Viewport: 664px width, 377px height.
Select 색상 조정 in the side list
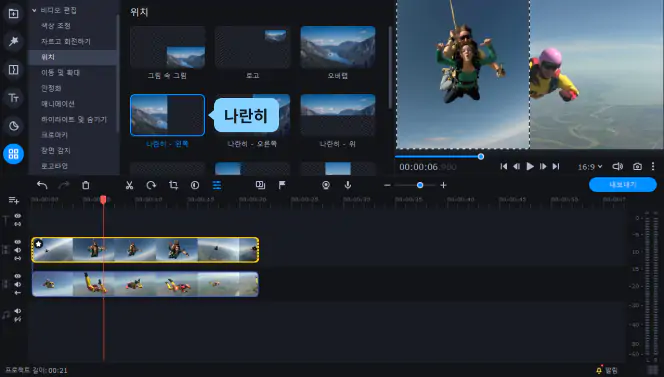[55, 26]
